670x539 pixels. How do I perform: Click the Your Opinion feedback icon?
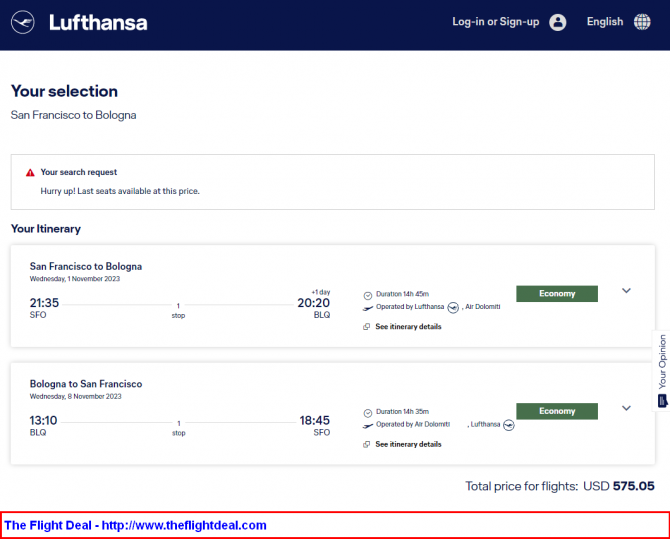(662, 401)
